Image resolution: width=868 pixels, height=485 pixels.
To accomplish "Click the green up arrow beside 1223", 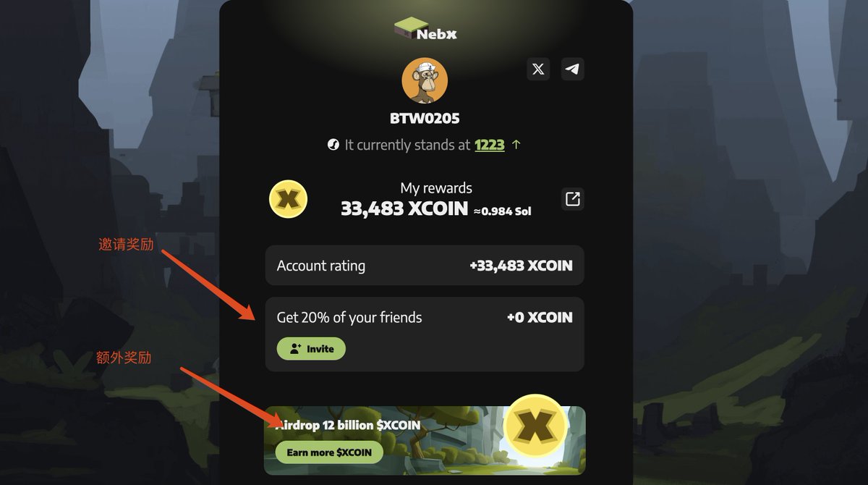I will point(516,145).
